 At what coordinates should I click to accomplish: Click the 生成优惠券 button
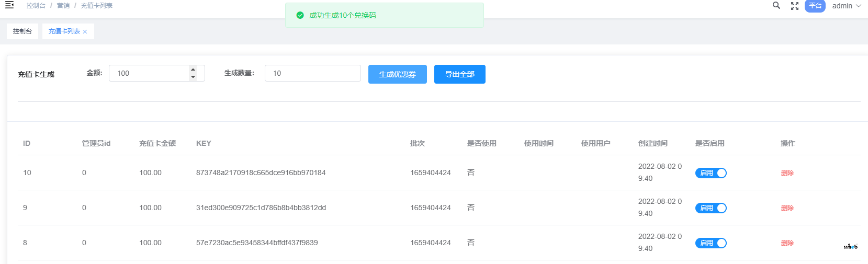398,74
